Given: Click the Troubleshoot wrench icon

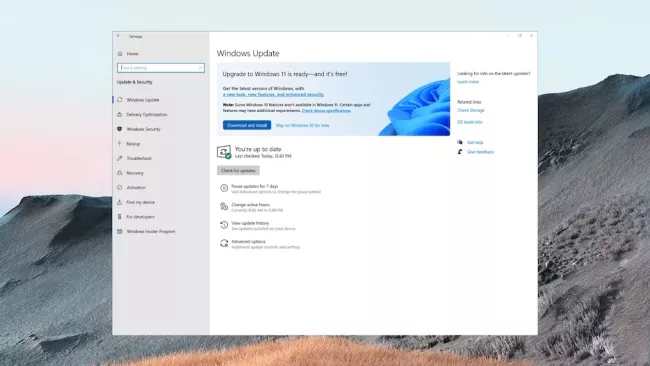Looking at the screenshot, I should coord(120,158).
